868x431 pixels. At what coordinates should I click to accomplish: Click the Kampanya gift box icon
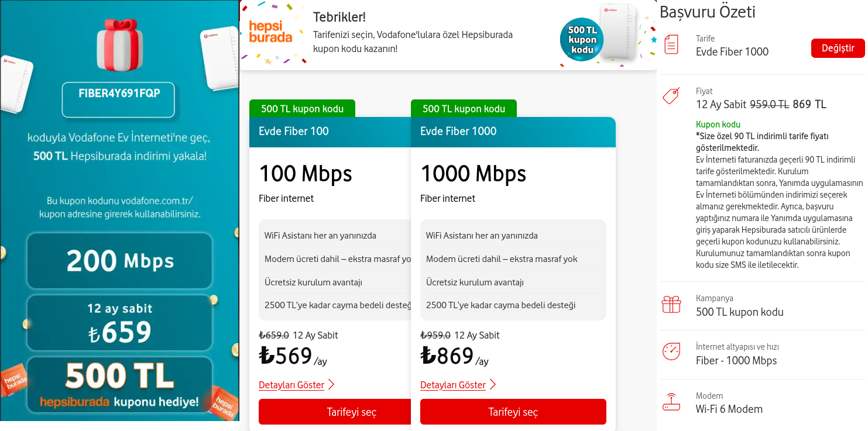[671, 305]
